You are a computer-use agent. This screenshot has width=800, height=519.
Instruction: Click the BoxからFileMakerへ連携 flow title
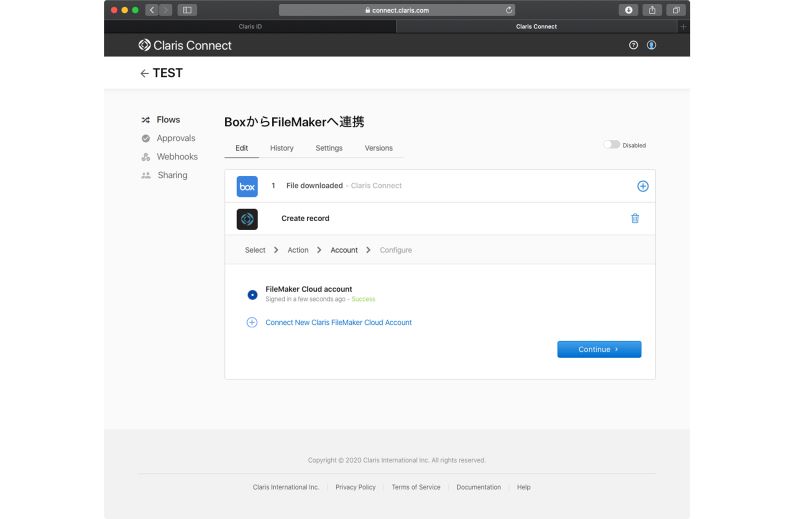(x=294, y=122)
